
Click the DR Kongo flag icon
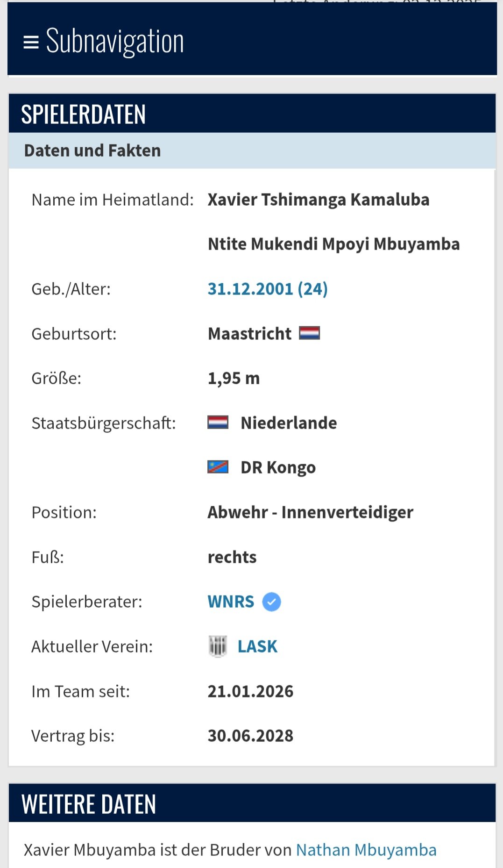click(218, 467)
